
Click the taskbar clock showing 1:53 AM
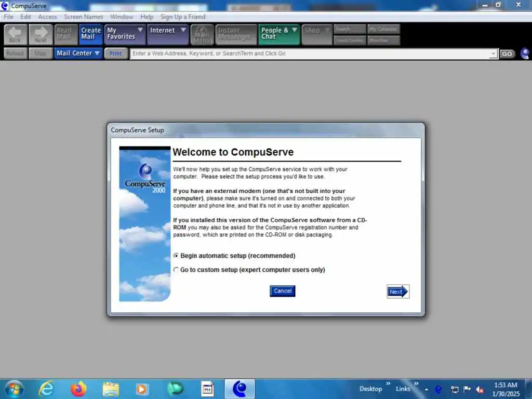(x=506, y=389)
